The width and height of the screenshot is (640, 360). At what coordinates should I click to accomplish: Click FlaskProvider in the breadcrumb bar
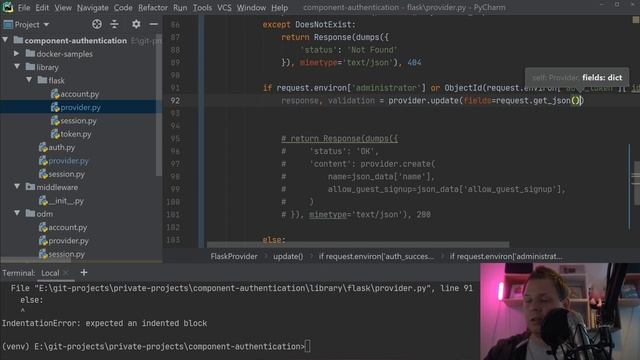[234, 256]
